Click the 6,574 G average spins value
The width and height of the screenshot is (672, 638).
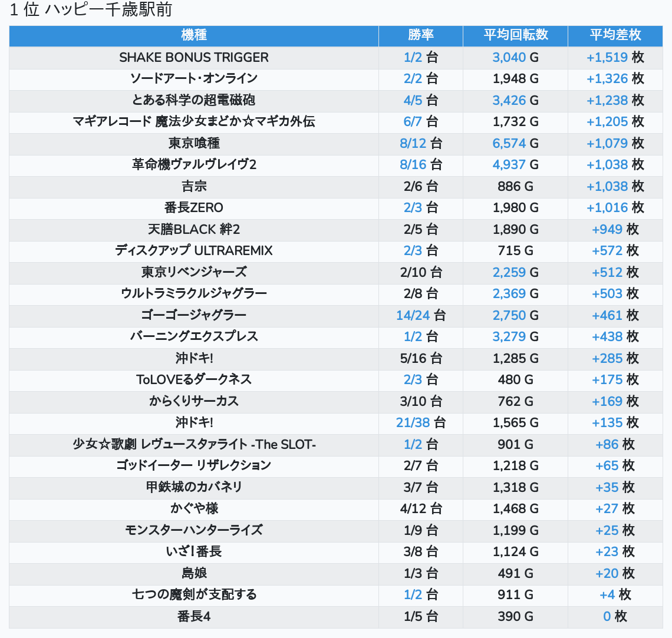[509, 143]
